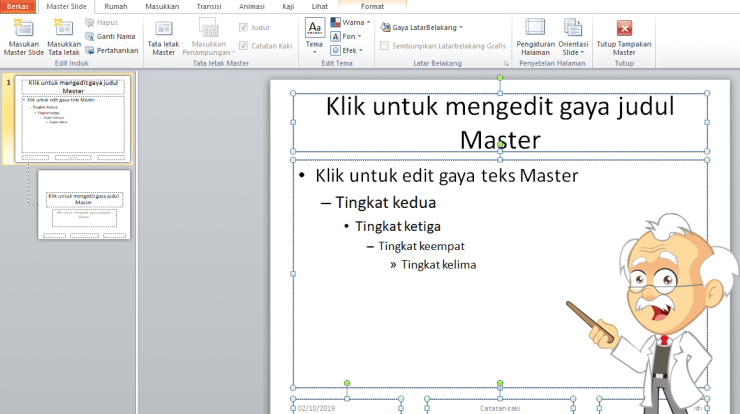Open the Berkas file tab
Image resolution: width=740 pixels, height=414 pixels.
coord(18,7)
